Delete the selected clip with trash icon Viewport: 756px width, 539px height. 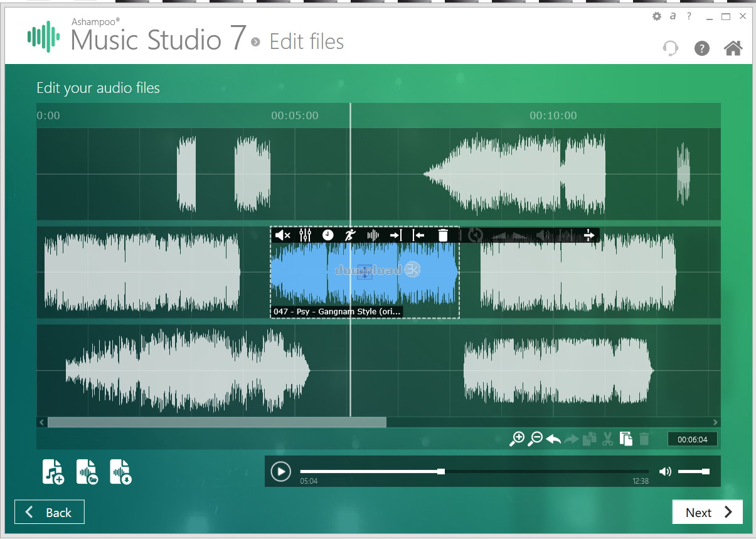tap(443, 235)
